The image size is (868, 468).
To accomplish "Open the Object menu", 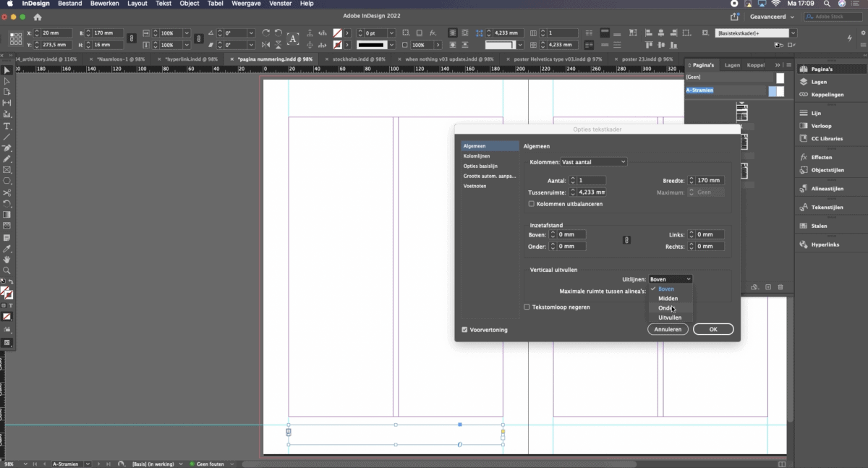I will [x=189, y=3].
